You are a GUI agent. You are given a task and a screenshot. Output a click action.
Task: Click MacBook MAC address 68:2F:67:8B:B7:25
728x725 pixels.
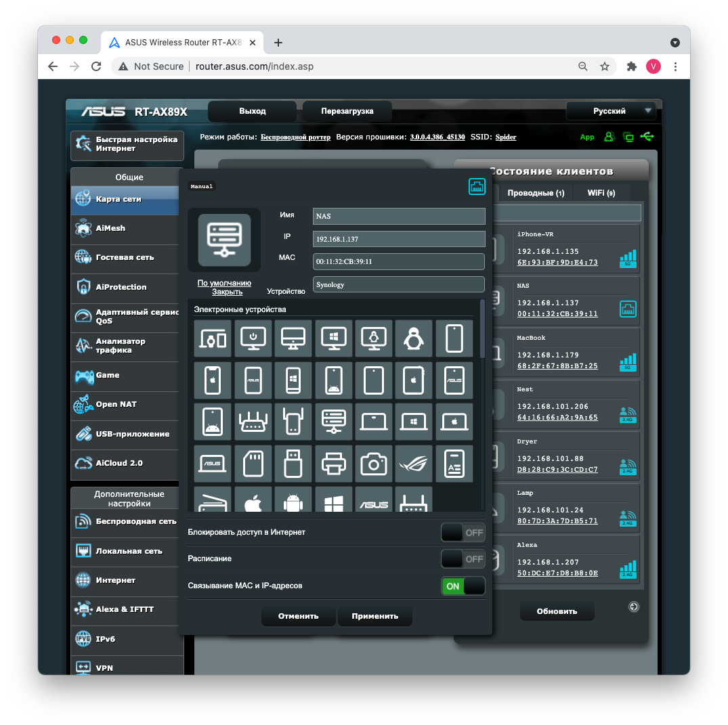557,366
